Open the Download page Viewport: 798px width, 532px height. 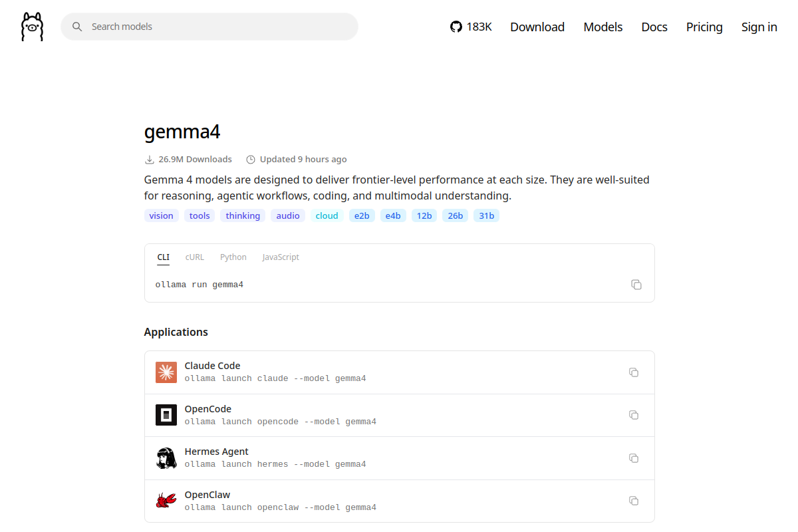pyautogui.click(x=537, y=27)
